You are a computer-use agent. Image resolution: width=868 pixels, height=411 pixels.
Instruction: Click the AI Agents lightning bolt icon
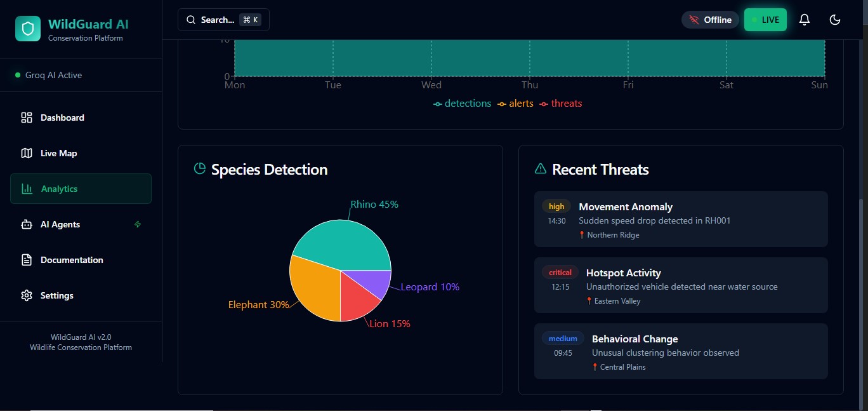click(x=138, y=224)
